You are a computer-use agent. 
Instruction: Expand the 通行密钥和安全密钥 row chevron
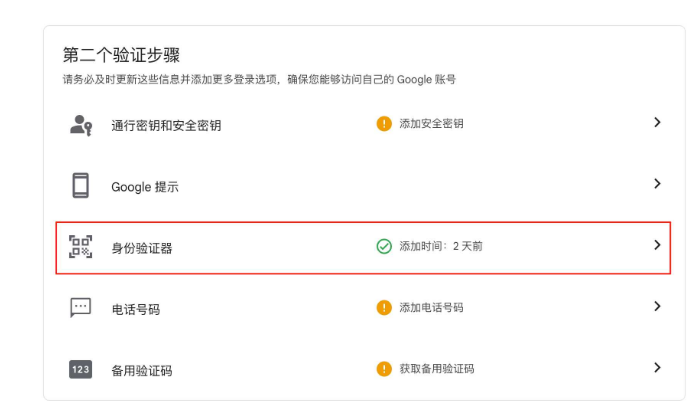(x=657, y=123)
